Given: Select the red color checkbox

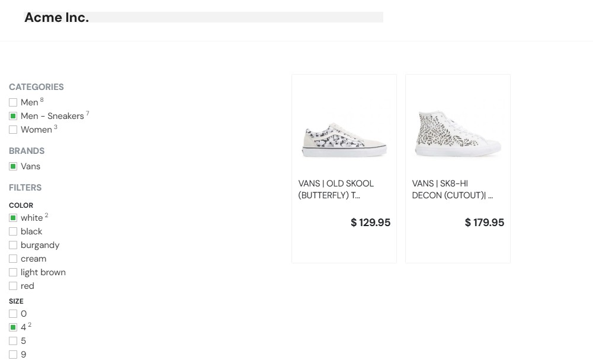Looking at the screenshot, I should click(x=13, y=286).
